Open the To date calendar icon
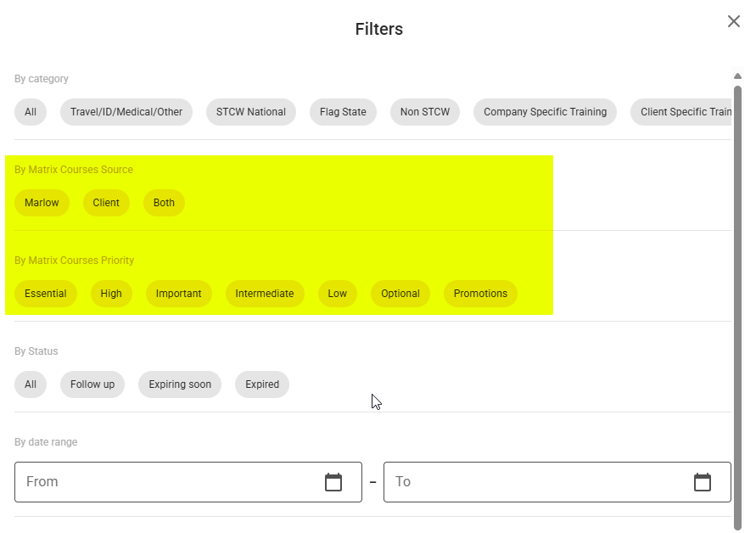This screenshot has width=756, height=533. [x=702, y=482]
